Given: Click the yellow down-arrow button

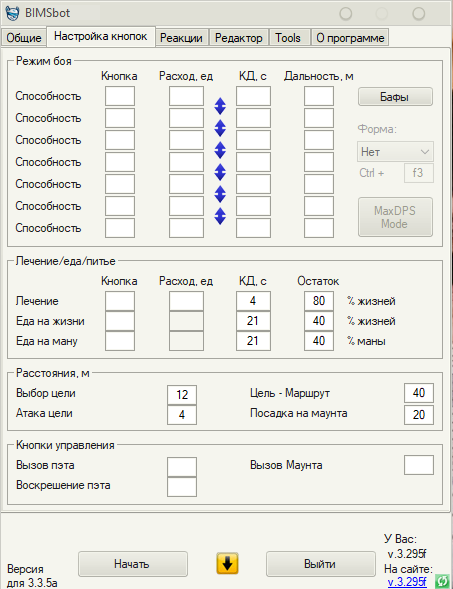Looking at the screenshot, I should tap(227, 563).
